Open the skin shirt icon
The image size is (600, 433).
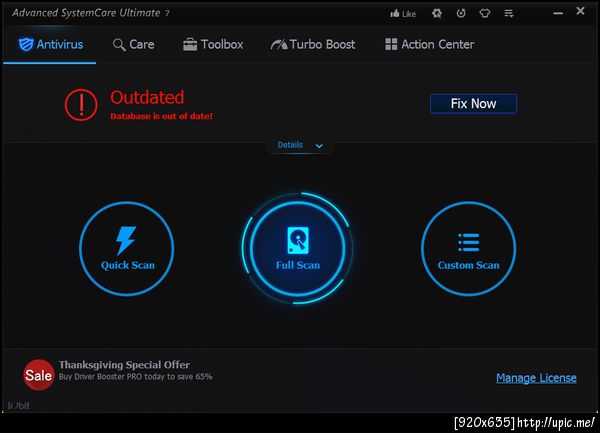point(485,13)
